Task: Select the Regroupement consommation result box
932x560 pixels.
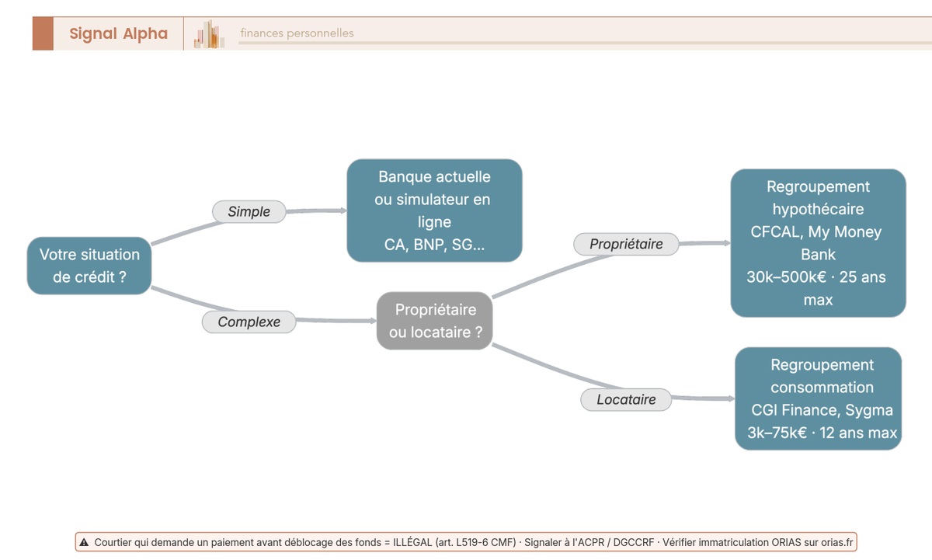Action: (x=818, y=398)
